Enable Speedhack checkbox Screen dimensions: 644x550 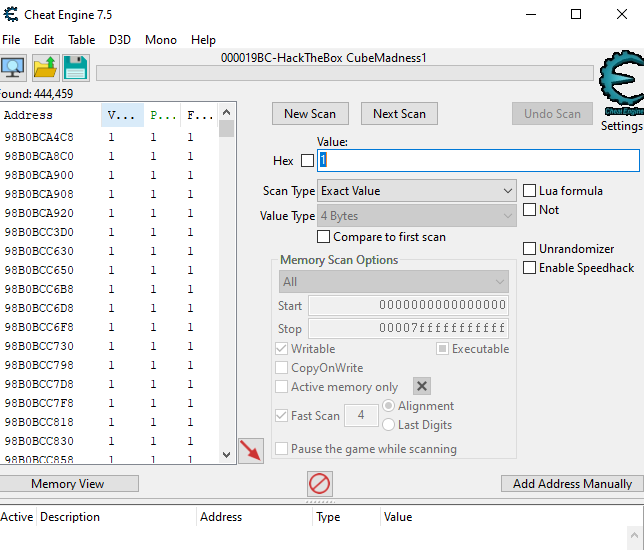point(529,267)
